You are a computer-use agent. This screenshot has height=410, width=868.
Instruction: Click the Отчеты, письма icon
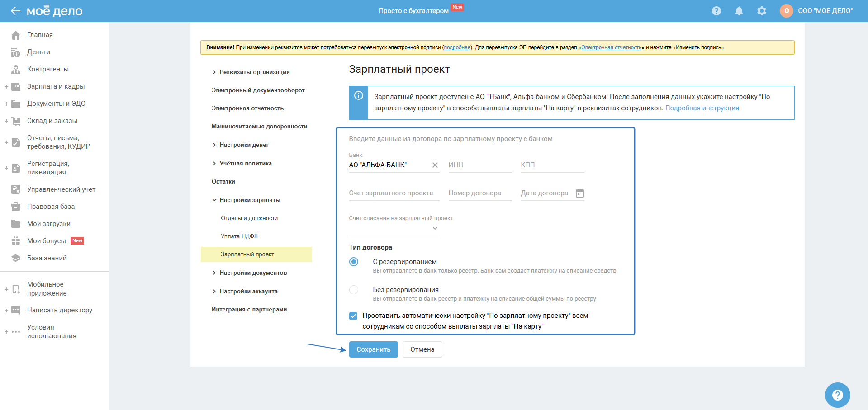tap(16, 142)
